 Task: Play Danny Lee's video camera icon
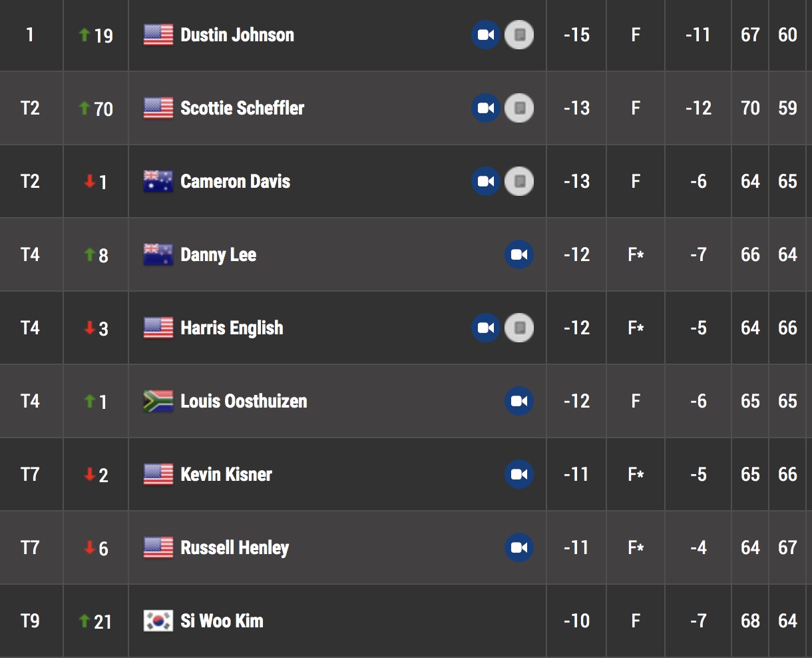pyautogui.click(x=519, y=254)
